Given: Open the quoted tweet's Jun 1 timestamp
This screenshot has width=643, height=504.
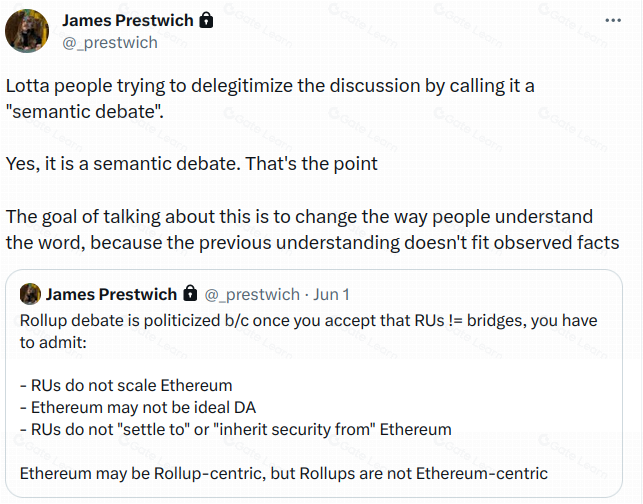Looking at the screenshot, I should tap(330, 294).
